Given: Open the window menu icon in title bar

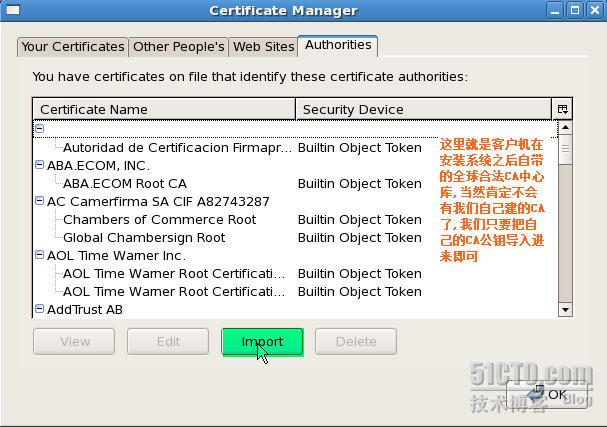Looking at the screenshot, I should click(x=13, y=10).
